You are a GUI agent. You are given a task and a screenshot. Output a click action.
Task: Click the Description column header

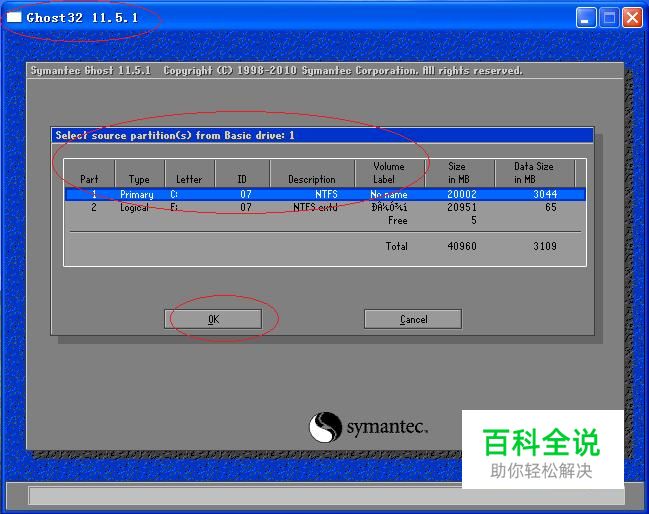point(312,173)
